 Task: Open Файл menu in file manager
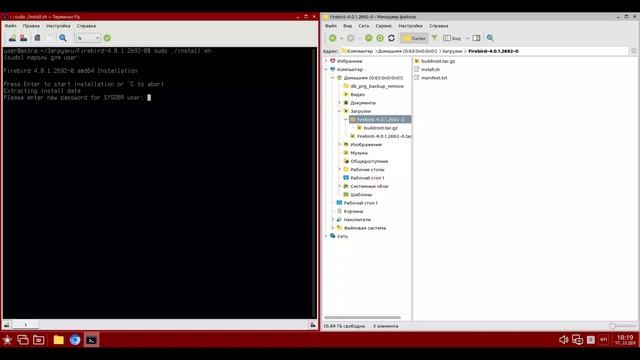point(331,26)
